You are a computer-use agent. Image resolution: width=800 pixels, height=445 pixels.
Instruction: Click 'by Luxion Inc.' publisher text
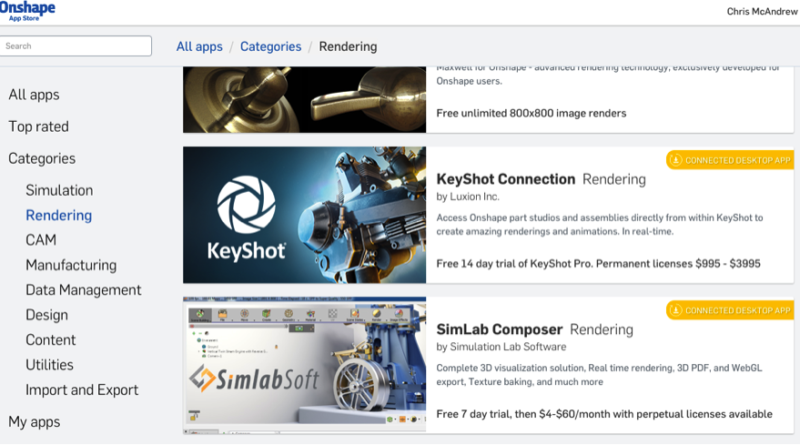[x=467, y=196]
